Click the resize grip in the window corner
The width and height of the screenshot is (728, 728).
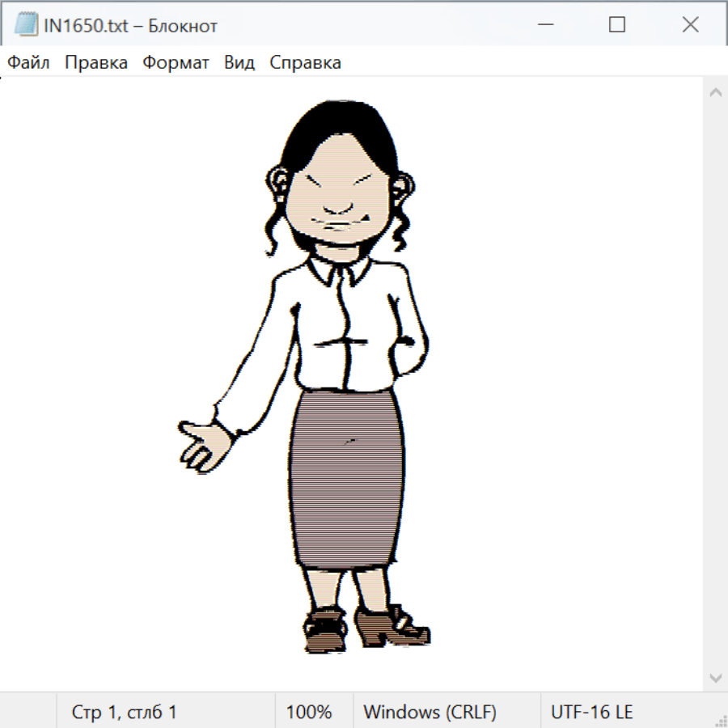pos(720,720)
